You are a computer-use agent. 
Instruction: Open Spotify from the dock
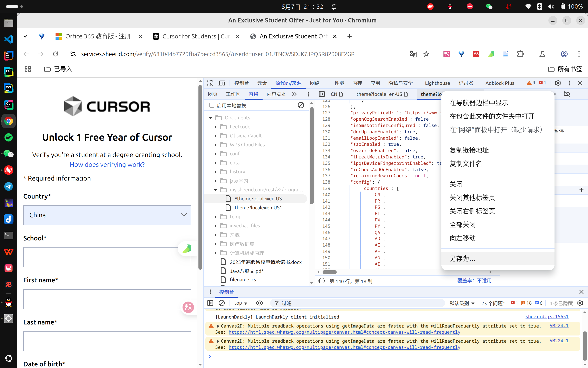point(9,137)
